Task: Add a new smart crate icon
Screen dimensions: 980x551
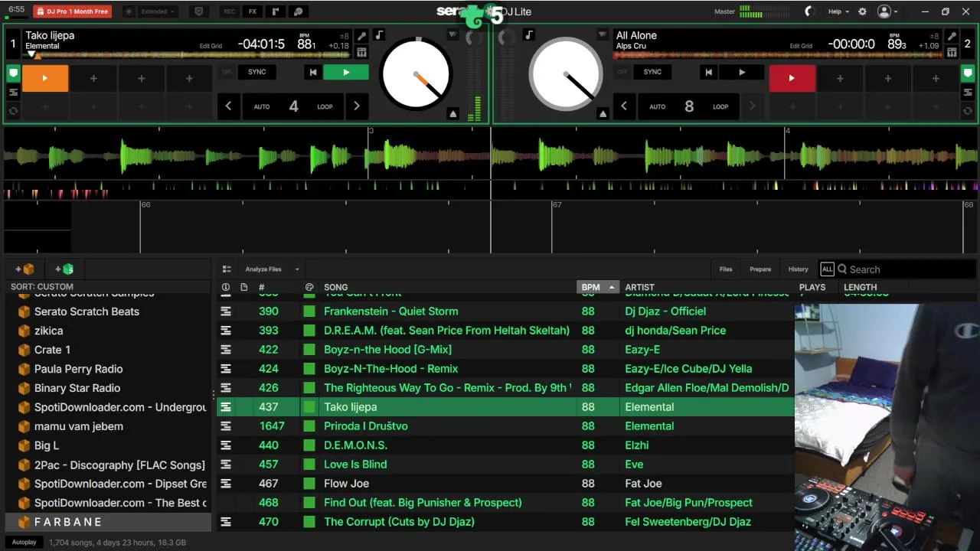Action: [x=64, y=269]
